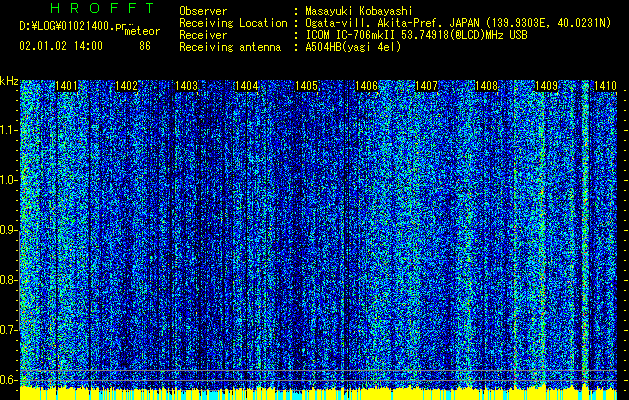Click the antenna text A504HB(yagi 4el)

tap(353, 47)
